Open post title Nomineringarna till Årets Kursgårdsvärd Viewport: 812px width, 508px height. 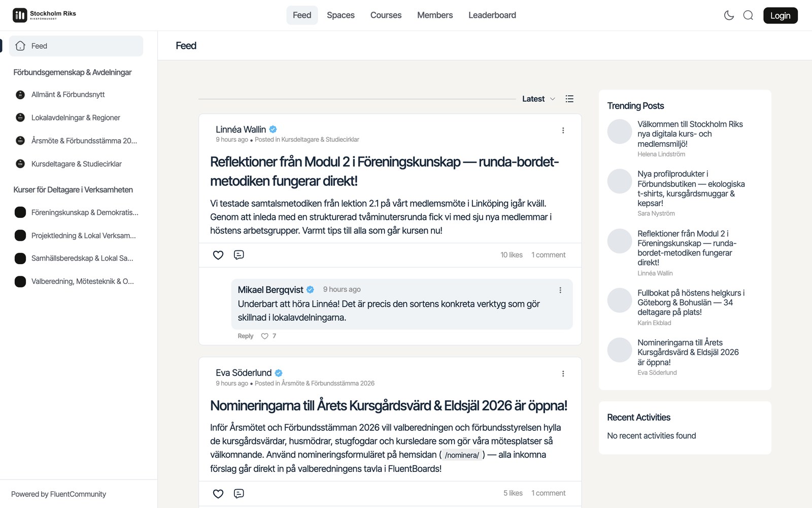389,405
